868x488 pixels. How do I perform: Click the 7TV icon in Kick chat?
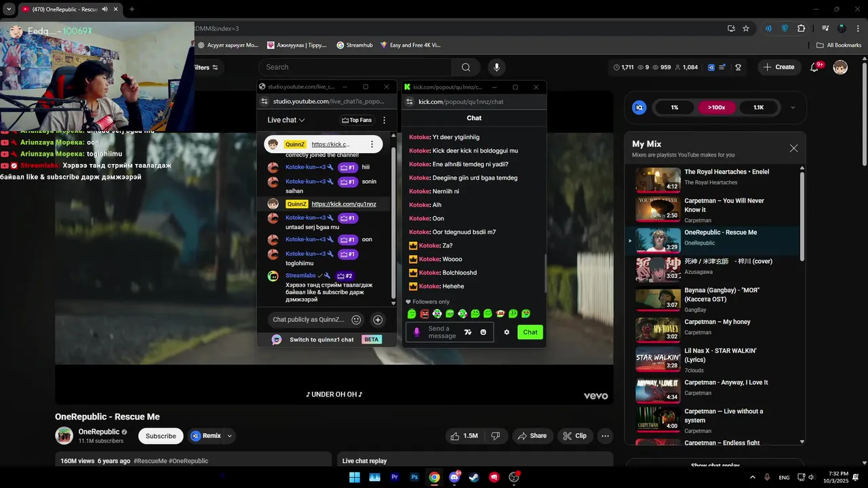467,332
